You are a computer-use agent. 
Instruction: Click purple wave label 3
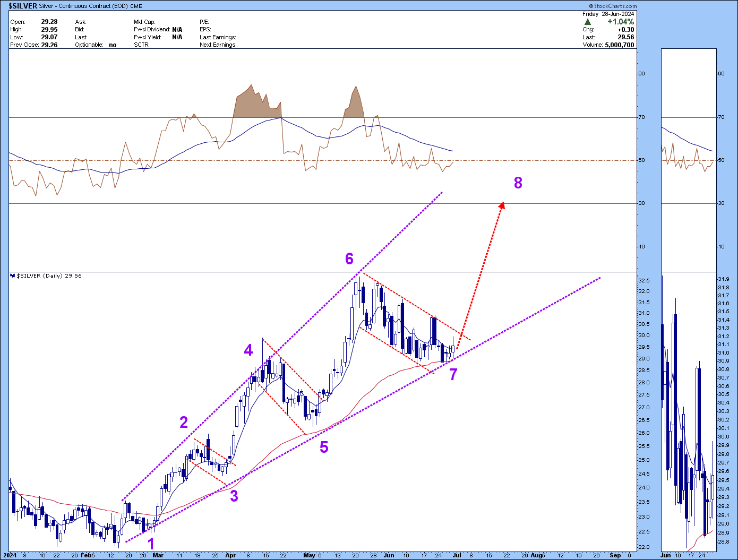tap(234, 496)
